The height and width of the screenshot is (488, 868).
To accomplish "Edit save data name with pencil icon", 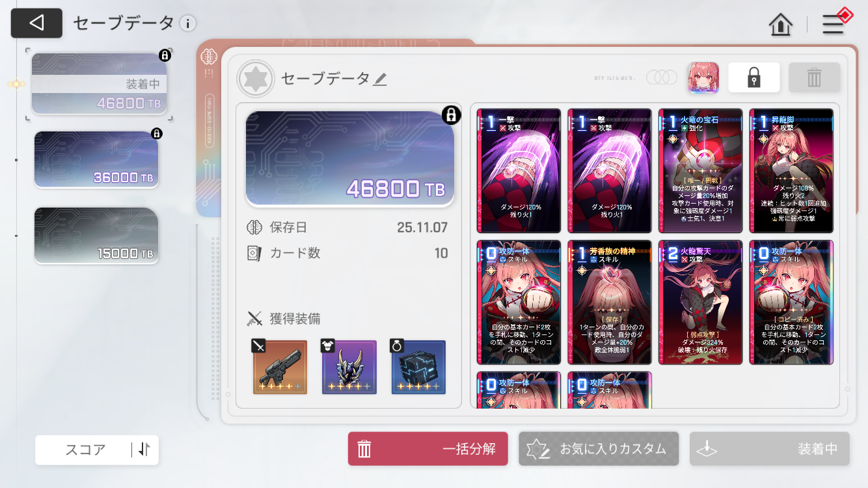I will coord(380,79).
